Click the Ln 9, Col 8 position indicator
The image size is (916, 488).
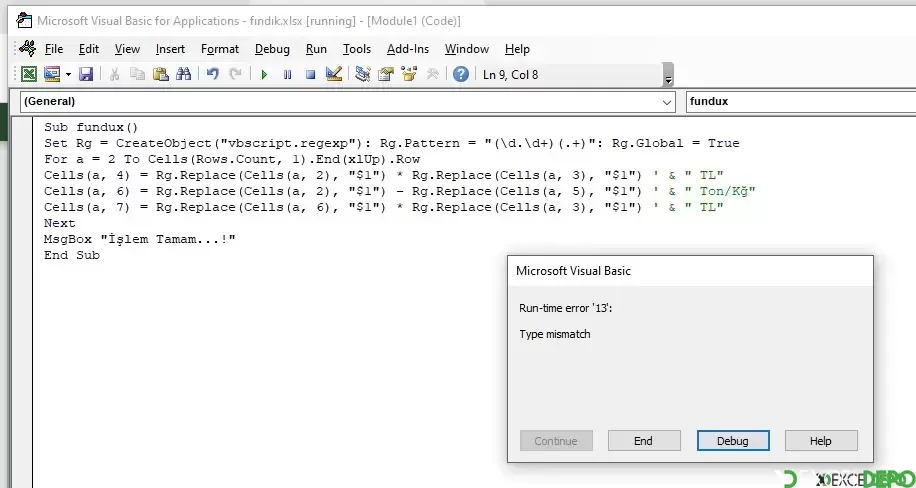[x=511, y=75]
